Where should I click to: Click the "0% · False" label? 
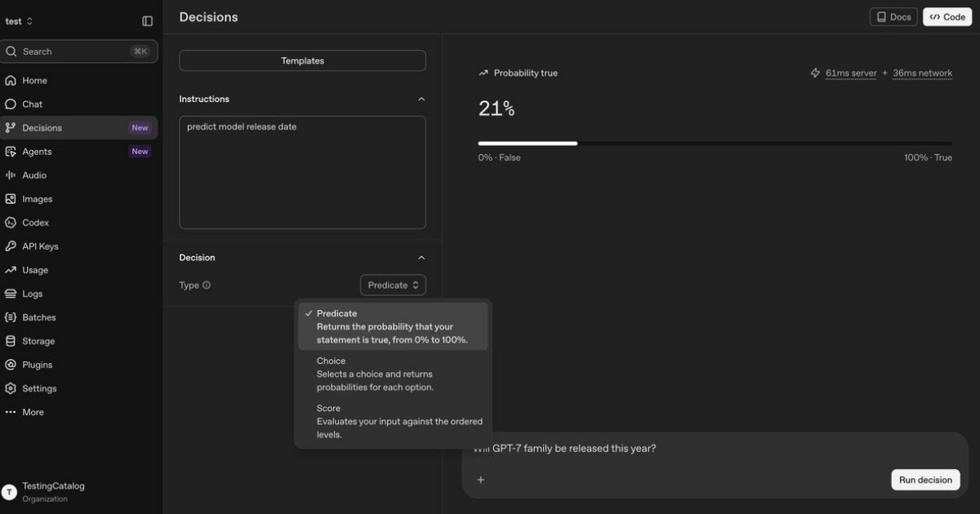coord(499,157)
